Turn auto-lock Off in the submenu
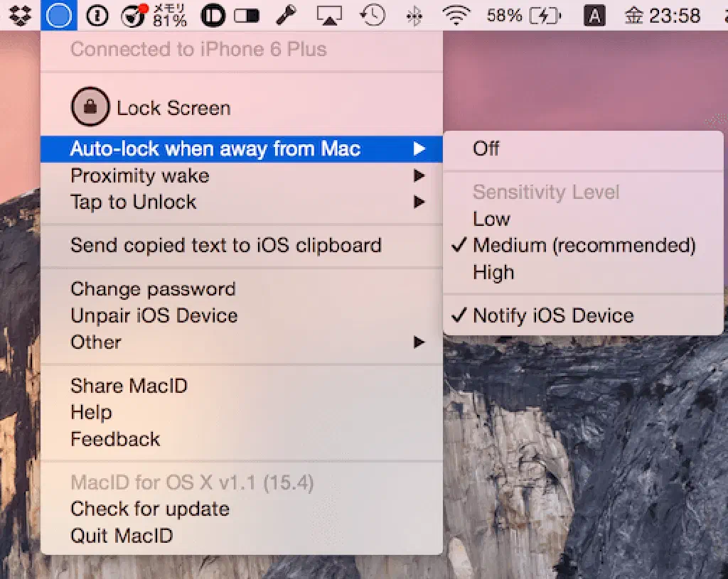This screenshot has height=579, width=728. click(486, 148)
